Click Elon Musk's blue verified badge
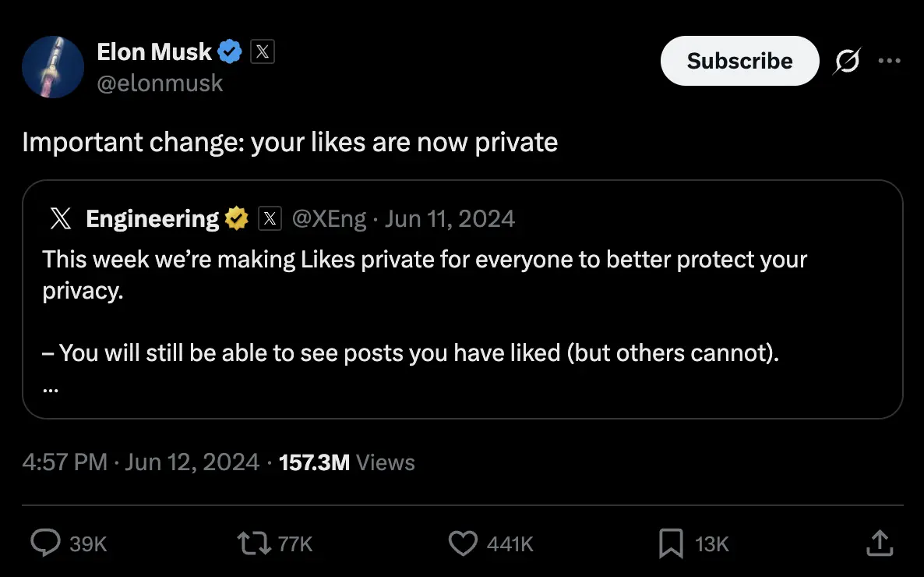This screenshot has width=924, height=577. (228, 51)
